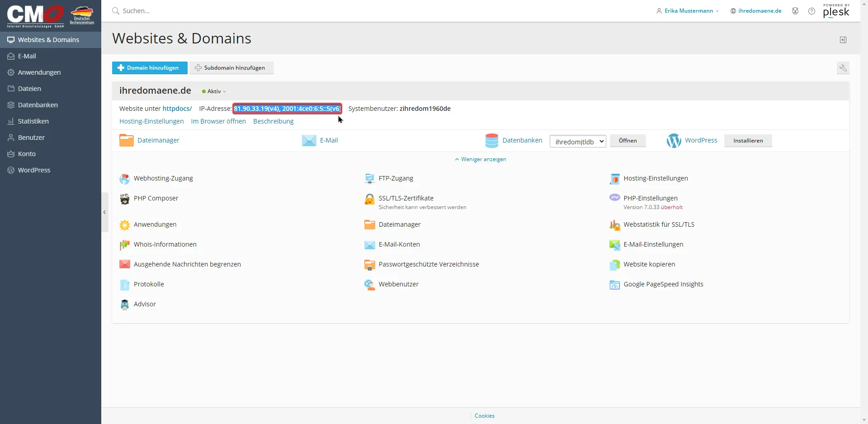The image size is (868, 424).
Task: Open the FTP-Zugang icon
Action: point(370,179)
